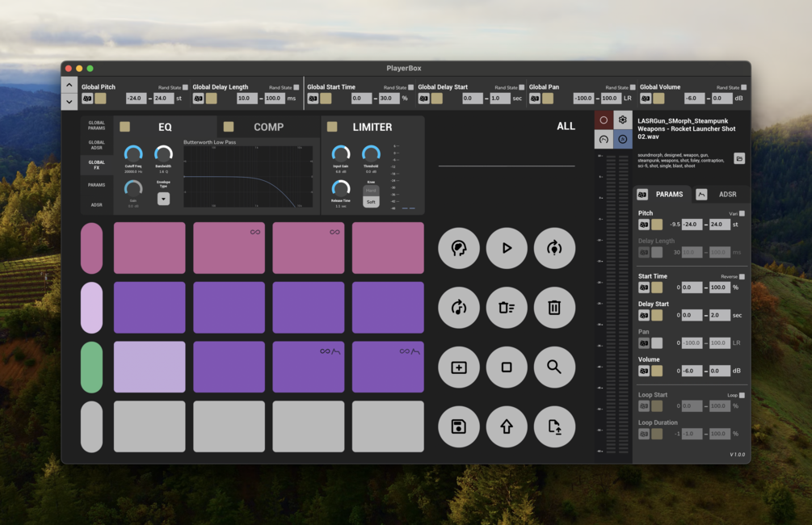
Task: Click the head profile listen icon
Action: (x=459, y=248)
